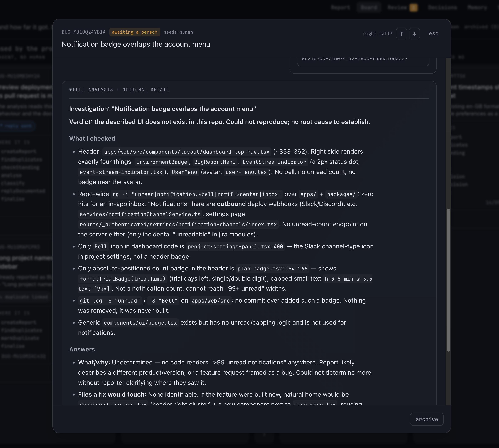Click the bug ID BUG-MU10Q24YBIA
Screen dimensions: 499x448
(84, 32)
